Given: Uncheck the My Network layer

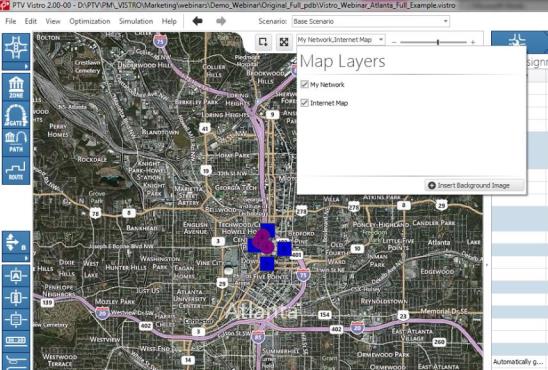Looking at the screenshot, I should (304, 84).
